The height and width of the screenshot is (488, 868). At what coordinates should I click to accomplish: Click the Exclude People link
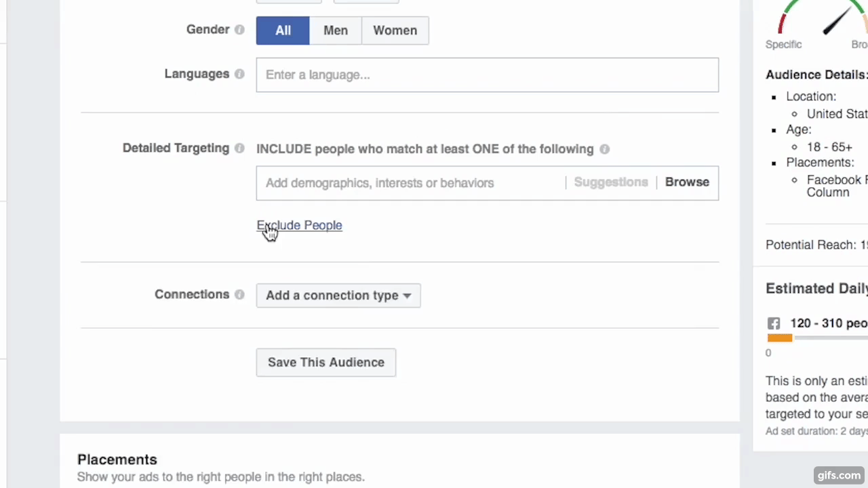299,225
